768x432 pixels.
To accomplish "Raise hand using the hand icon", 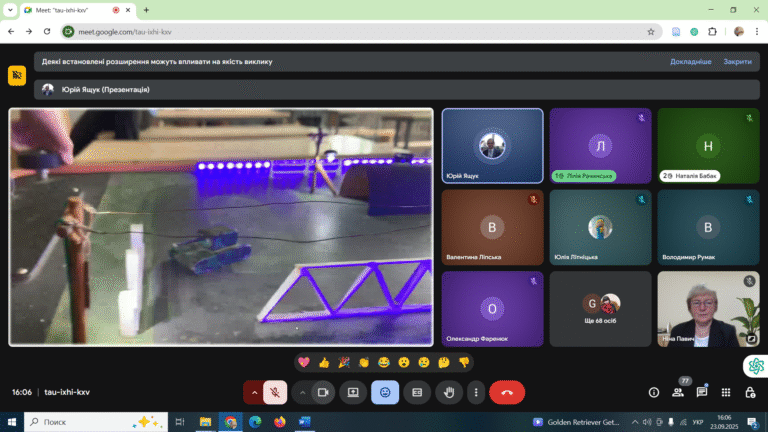I will (x=449, y=392).
